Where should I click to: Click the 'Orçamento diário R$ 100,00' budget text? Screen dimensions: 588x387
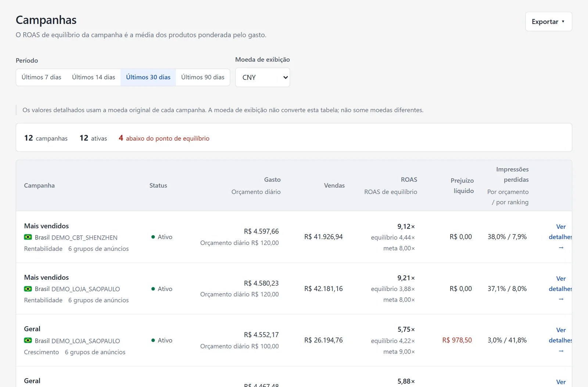(x=240, y=346)
